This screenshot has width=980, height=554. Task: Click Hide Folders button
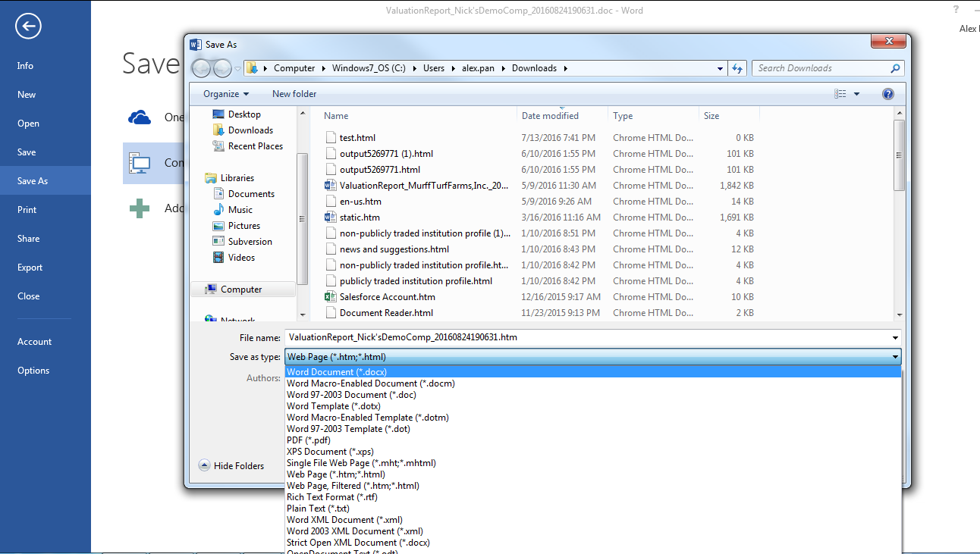pos(231,466)
